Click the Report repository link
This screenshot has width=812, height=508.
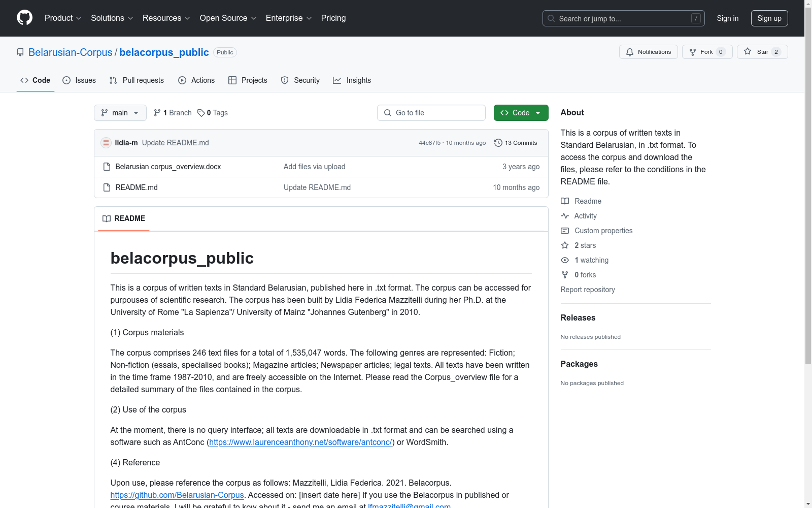pyautogui.click(x=588, y=290)
